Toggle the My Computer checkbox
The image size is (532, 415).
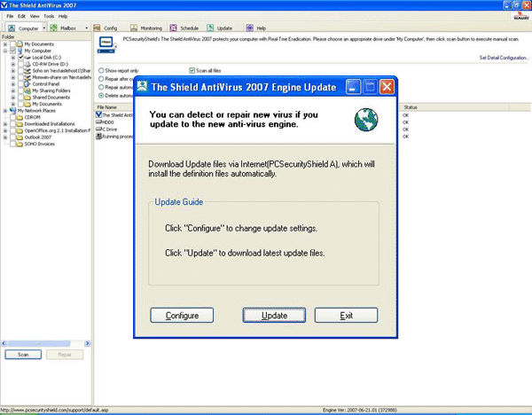coord(13,51)
